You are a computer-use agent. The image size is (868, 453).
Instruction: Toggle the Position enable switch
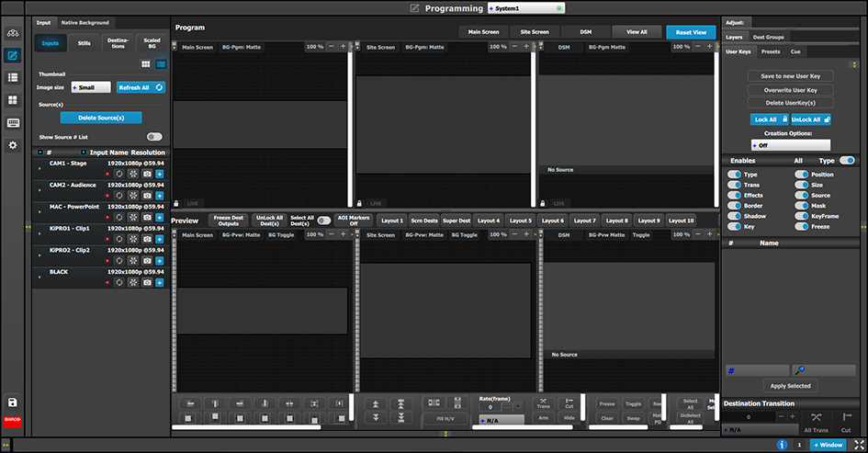(802, 174)
